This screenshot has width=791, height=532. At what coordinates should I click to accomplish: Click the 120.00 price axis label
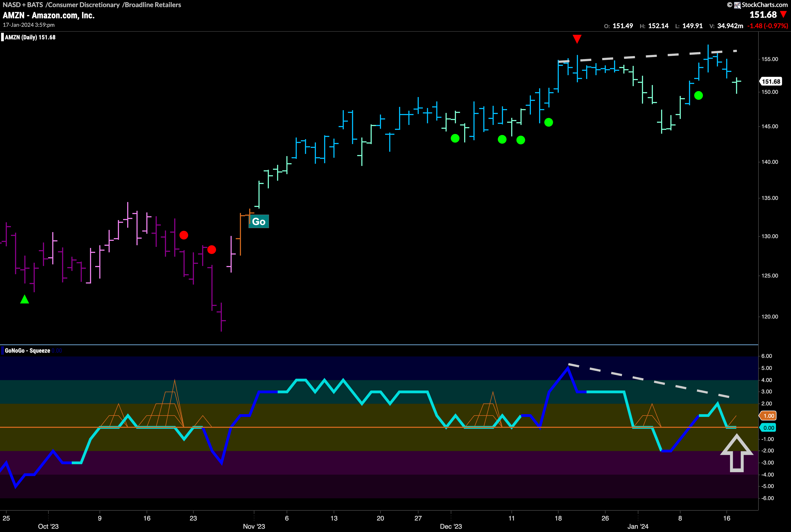(770, 317)
